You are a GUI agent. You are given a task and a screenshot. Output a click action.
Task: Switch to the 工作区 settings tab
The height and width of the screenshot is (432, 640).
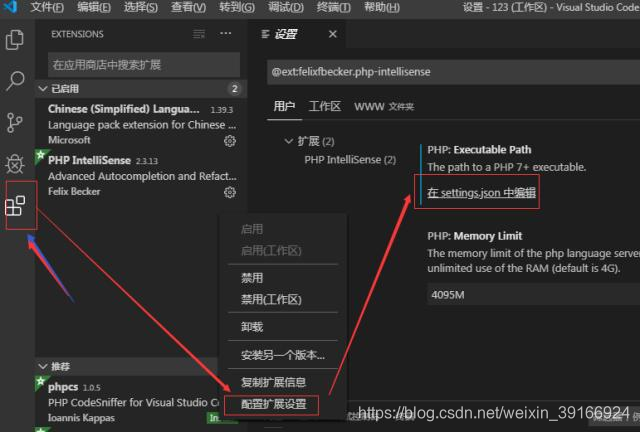click(x=324, y=107)
